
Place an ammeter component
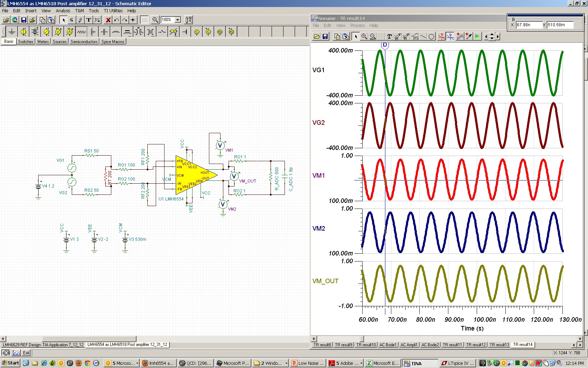coord(70,32)
